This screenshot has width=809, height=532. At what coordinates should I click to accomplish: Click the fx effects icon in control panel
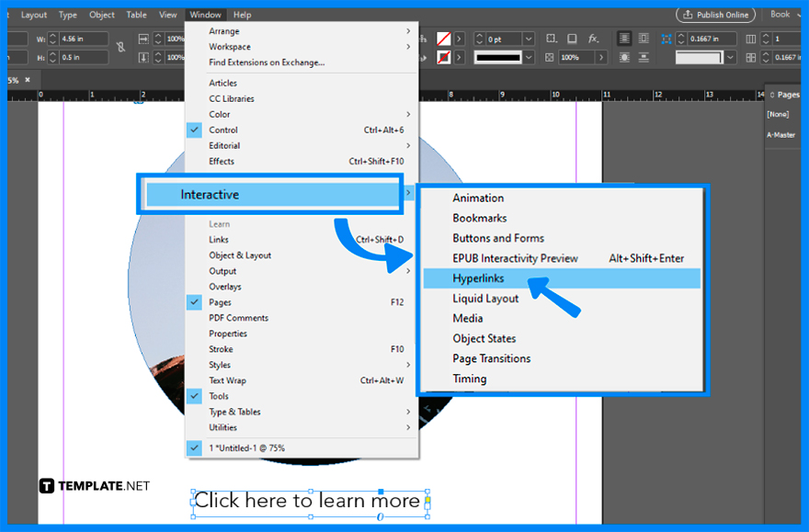pyautogui.click(x=595, y=37)
